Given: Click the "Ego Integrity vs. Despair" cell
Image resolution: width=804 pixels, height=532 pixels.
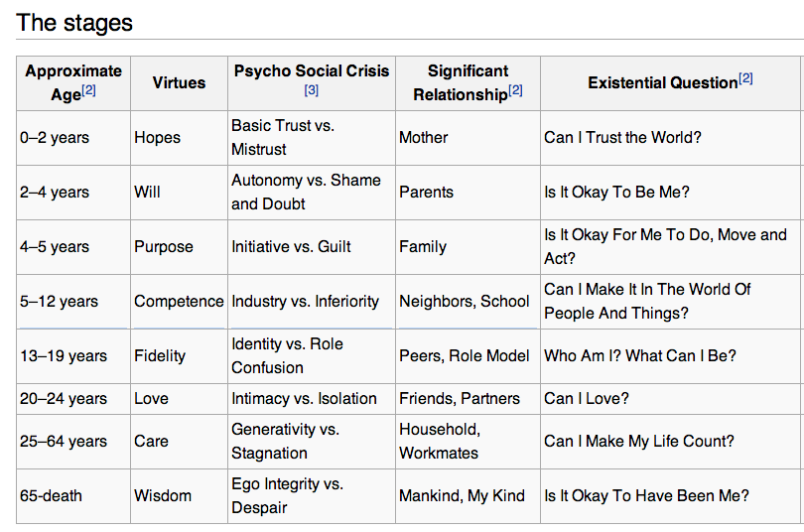Looking at the screenshot, I should [287, 495].
